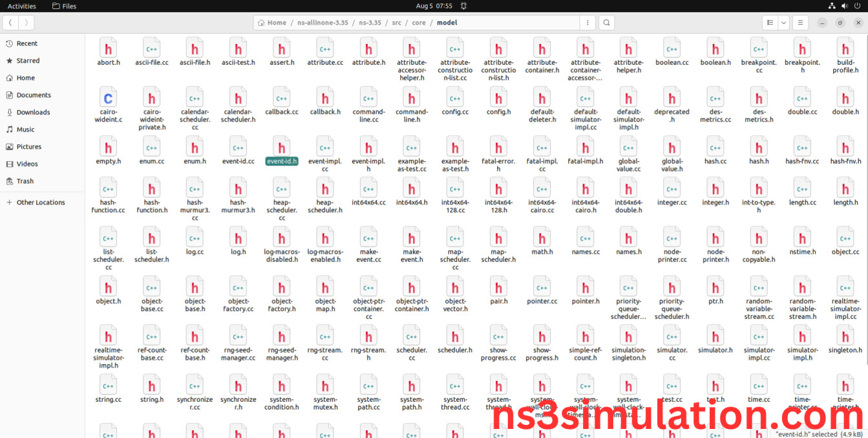This screenshot has width=868, height=438.
Task: Select the event-id.cc source file
Action: (x=238, y=148)
